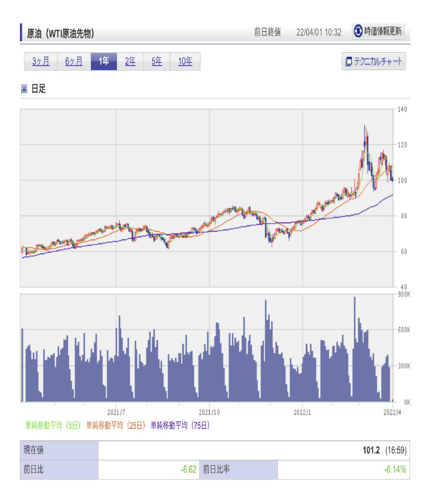The height and width of the screenshot is (504, 433).
Task: Click the 101.2 current price value
Action: tap(371, 450)
